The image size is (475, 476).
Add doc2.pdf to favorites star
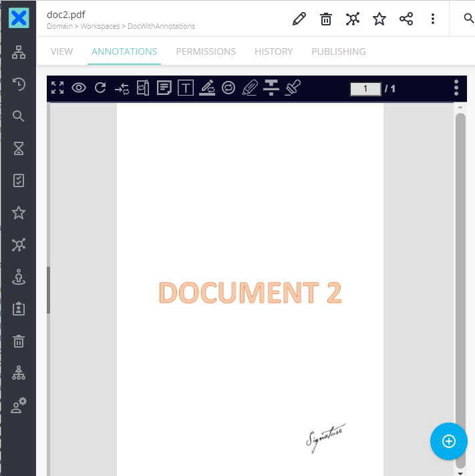[379, 19]
